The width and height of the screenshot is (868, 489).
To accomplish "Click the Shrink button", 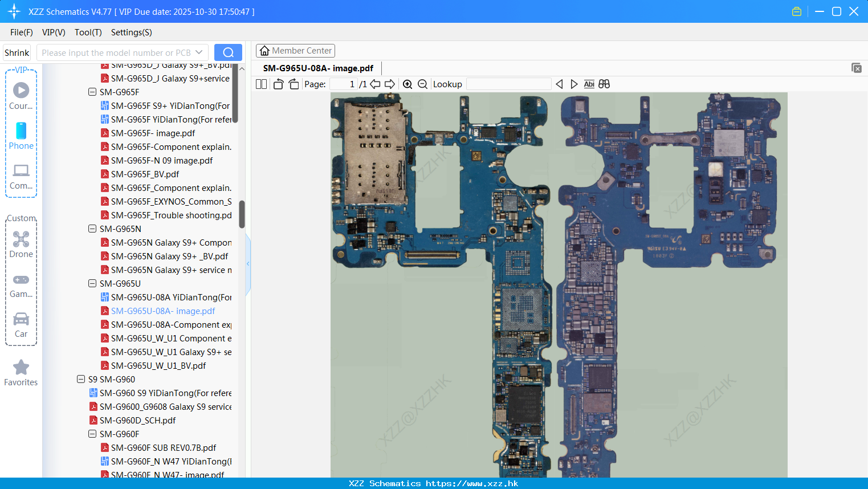I will 17,52.
